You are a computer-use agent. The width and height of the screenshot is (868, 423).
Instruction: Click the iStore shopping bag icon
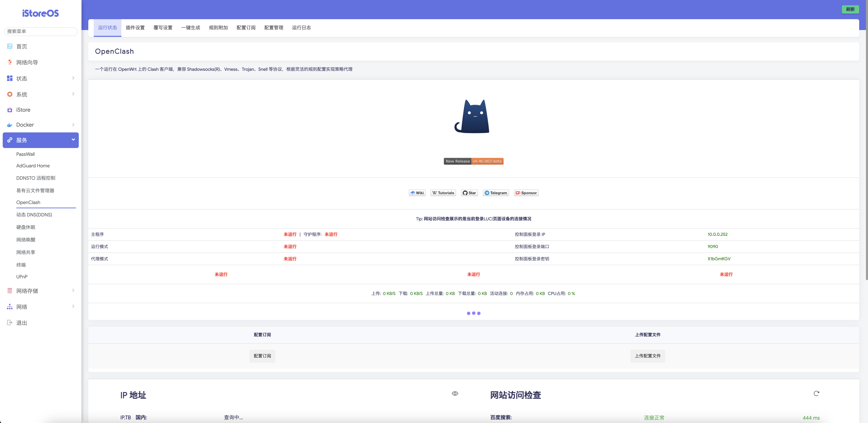(10, 110)
